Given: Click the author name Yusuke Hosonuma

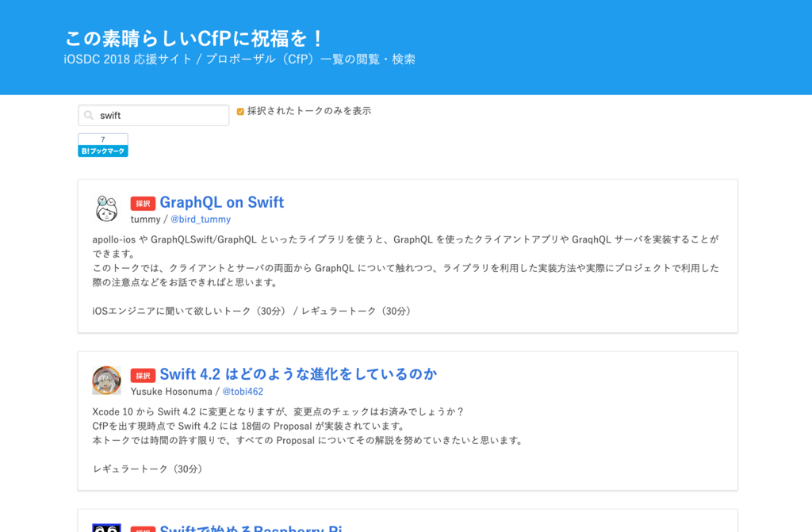Looking at the screenshot, I should click(x=171, y=392).
